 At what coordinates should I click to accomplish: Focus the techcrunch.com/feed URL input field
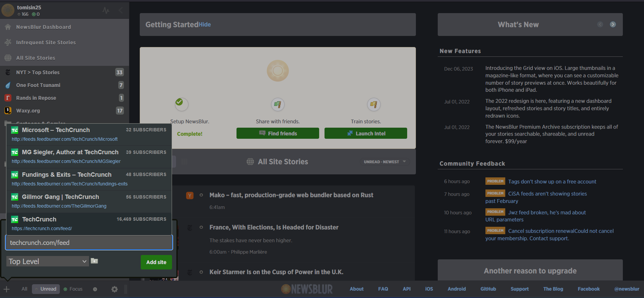89,243
